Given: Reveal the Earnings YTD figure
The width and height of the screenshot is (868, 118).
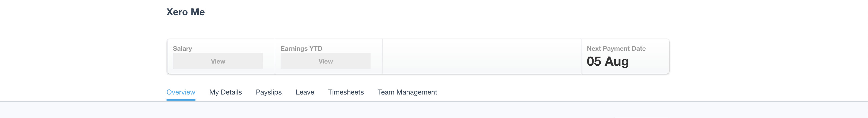Looking at the screenshot, I should pos(325,61).
